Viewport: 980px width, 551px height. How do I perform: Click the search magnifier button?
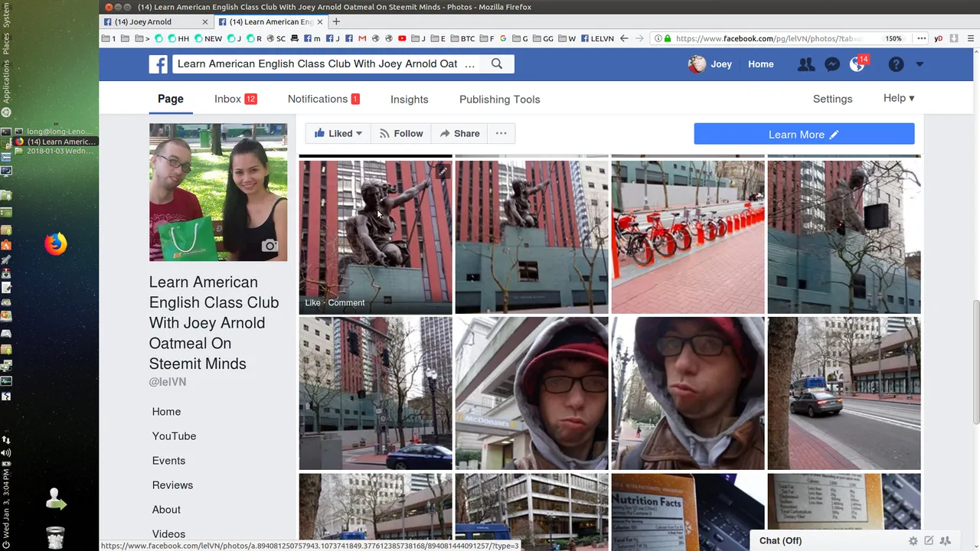pos(497,64)
